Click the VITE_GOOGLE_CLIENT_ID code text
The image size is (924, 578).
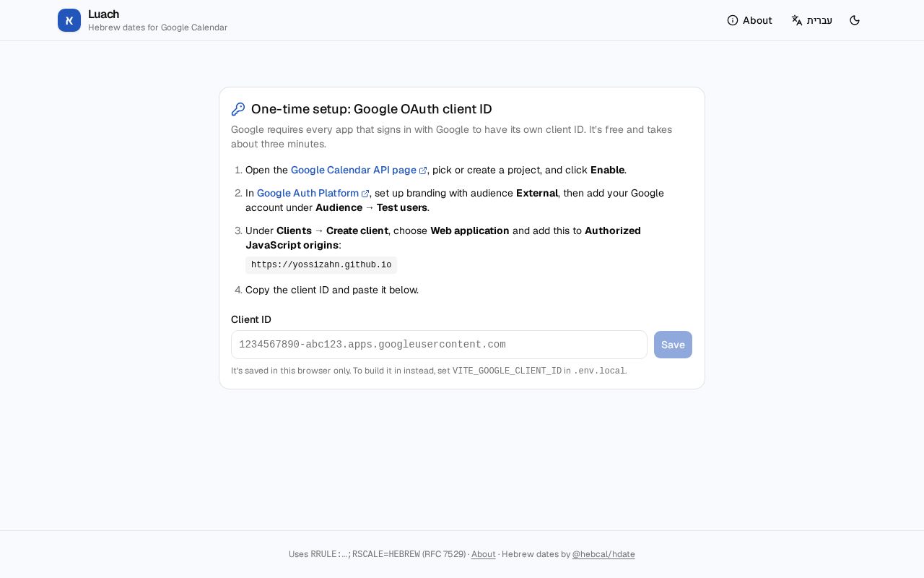(x=507, y=371)
